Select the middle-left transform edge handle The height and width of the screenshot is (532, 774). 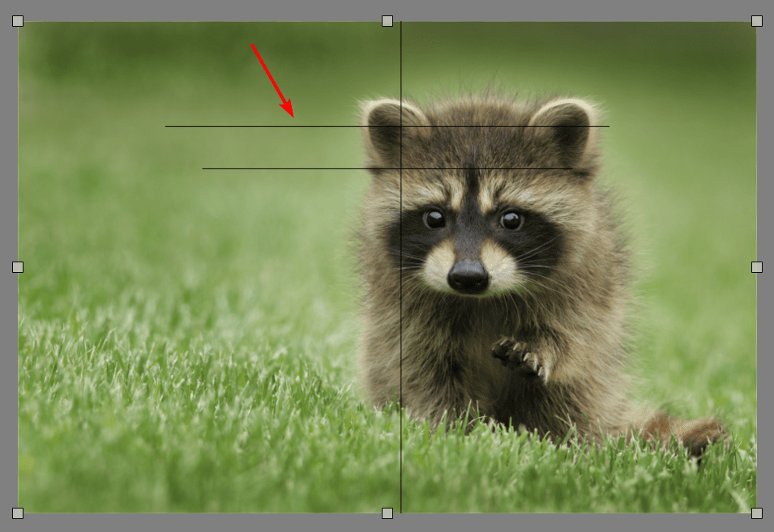18,267
